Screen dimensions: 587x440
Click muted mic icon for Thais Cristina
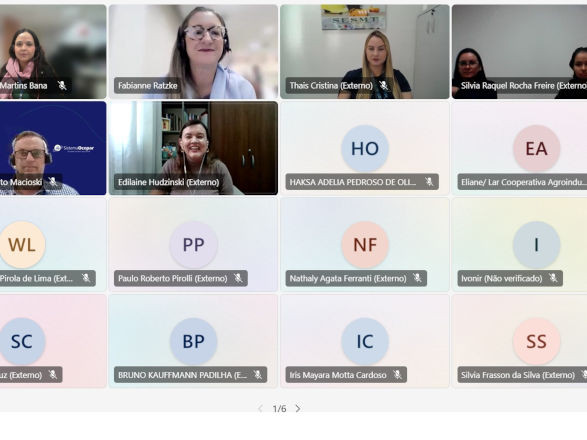383,86
